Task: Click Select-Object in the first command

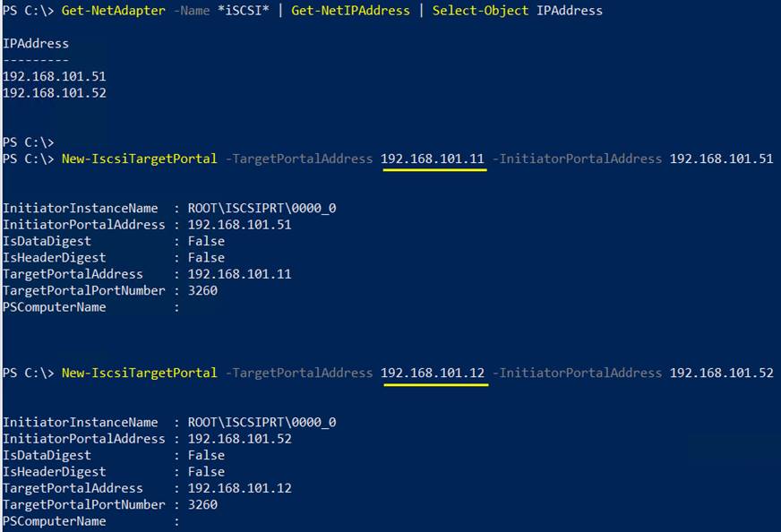Action: (x=480, y=11)
